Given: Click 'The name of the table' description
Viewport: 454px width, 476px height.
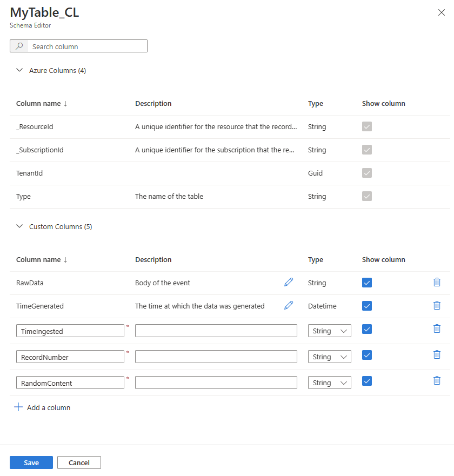Looking at the screenshot, I should click(169, 197).
